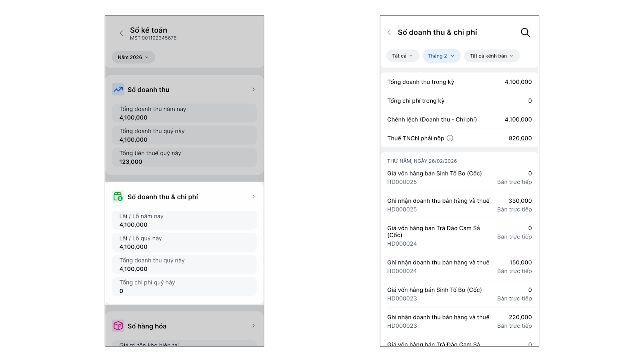Expand Sổ doanh thu & chi phí chevron
Viewport: 644px width, 362px height.
(x=253, y=197)
